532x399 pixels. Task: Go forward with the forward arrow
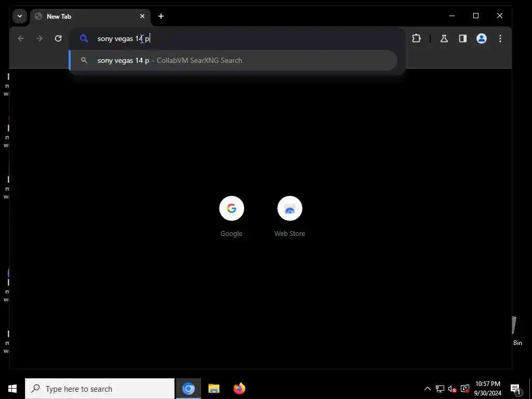pos(39,38)
